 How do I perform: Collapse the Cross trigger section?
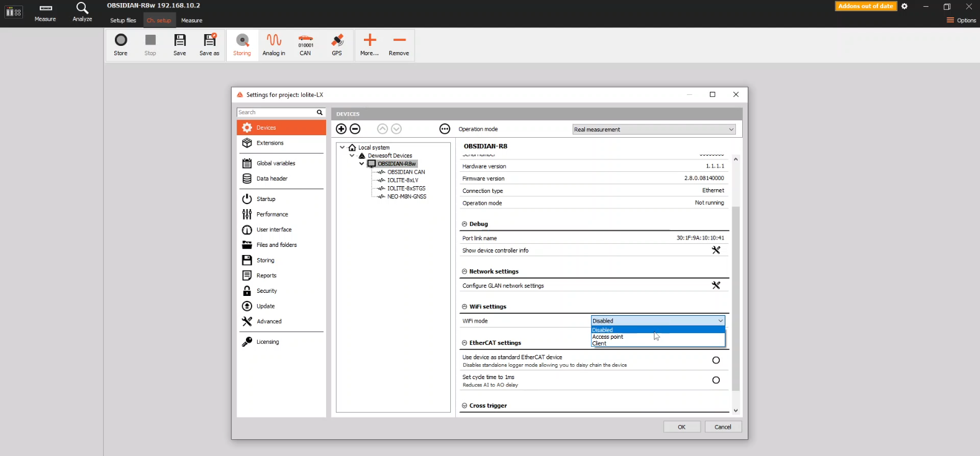coord(465,406)
